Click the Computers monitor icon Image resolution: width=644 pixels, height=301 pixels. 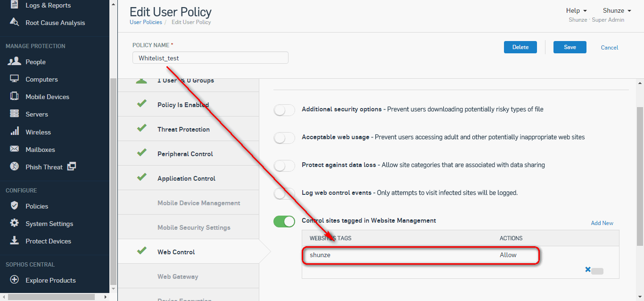coord(15,79)
